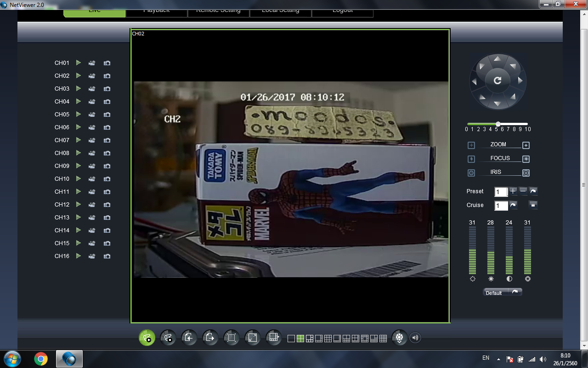Zoom in using the ZOOM plus button
This screenshot has height=368, width=588.
click(x=526, y=145)
